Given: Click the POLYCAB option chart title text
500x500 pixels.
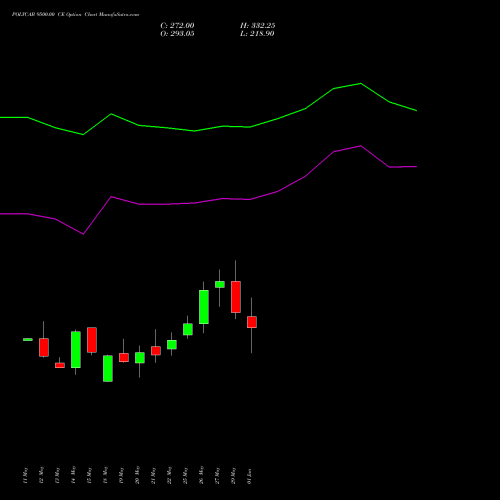Looking at the screenshot, I should (x=75, y=15).
